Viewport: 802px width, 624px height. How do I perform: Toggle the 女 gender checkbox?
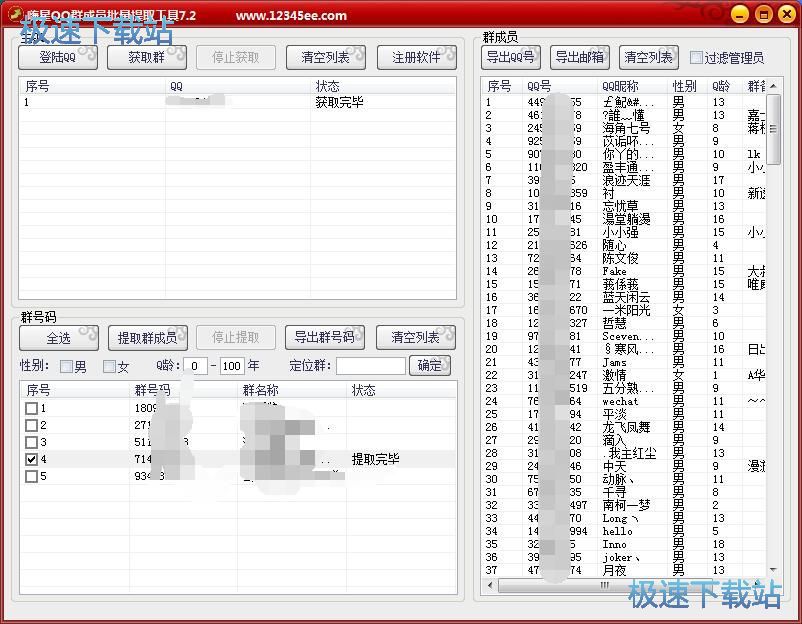[109, 366]
